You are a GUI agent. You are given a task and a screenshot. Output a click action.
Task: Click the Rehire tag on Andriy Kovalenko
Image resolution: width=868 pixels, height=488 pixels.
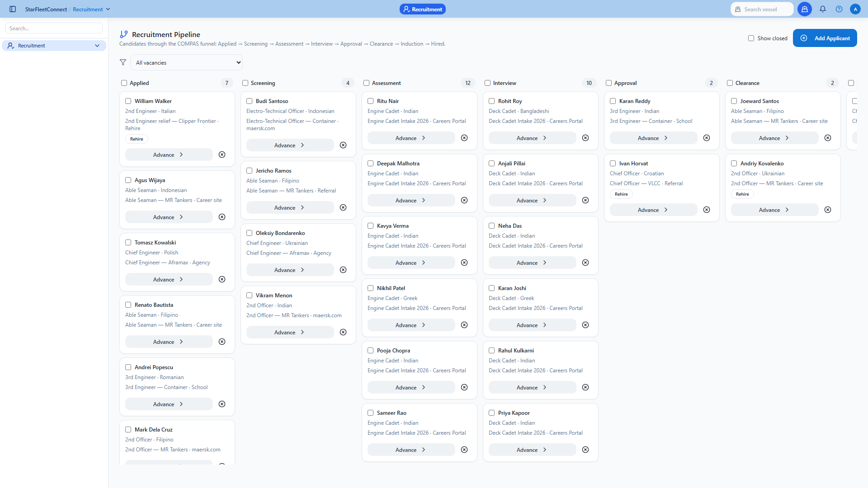(x=742, y=194)
